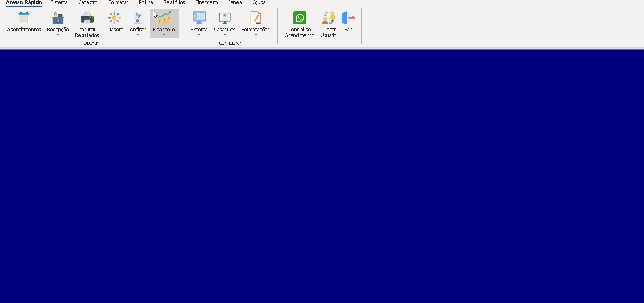Expand the Recepção dropdown arrow

click(x=58, y=35)
